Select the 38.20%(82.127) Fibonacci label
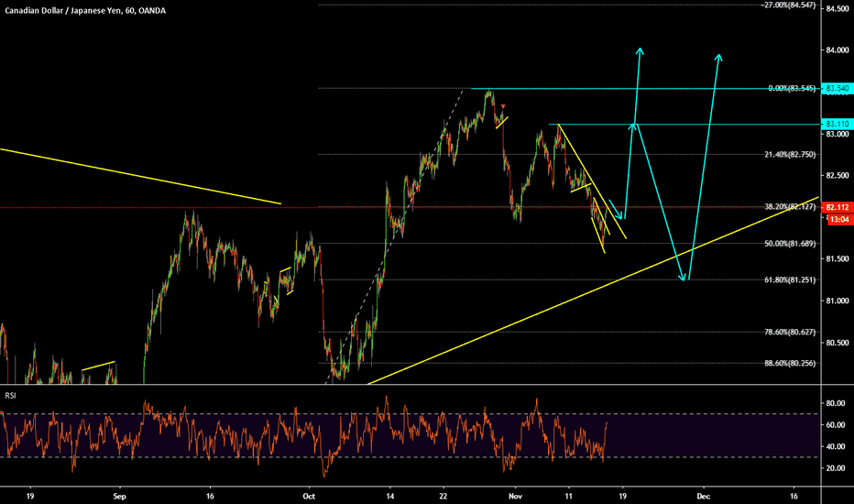Viewport: 854px width, 504px height. click(790, 207)
